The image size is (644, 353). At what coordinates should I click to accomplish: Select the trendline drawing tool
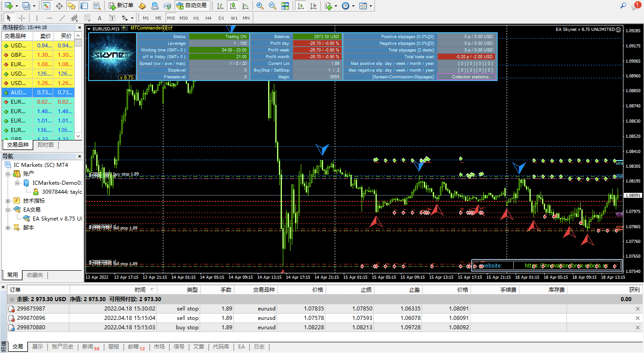pyautogui.click(x=62, y=18)
